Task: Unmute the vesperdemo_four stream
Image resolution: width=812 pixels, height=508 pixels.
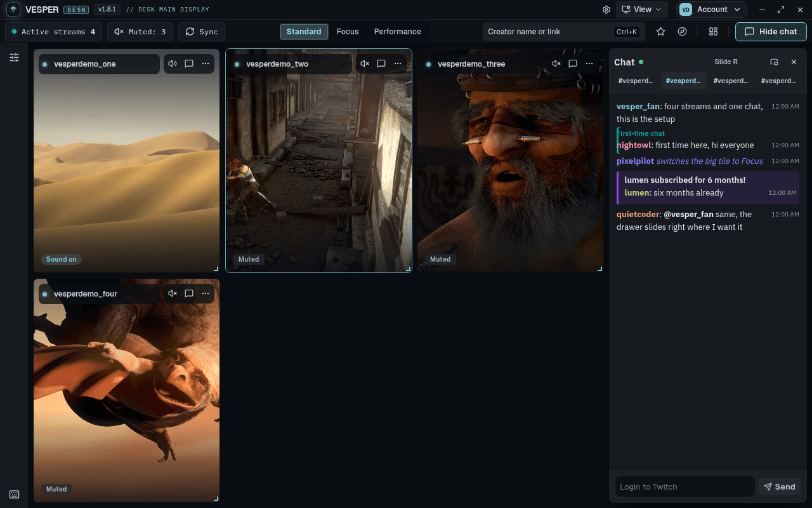Action: [173, 293]
